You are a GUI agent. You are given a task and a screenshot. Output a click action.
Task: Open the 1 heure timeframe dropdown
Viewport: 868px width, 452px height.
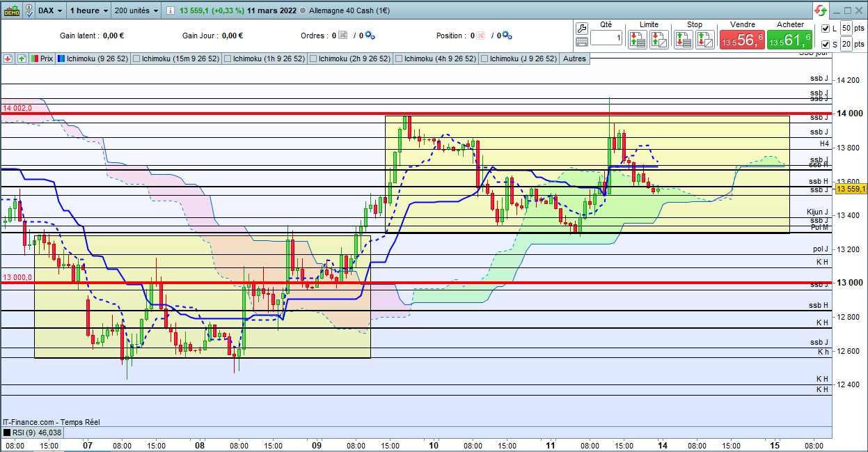pos(89,10)
